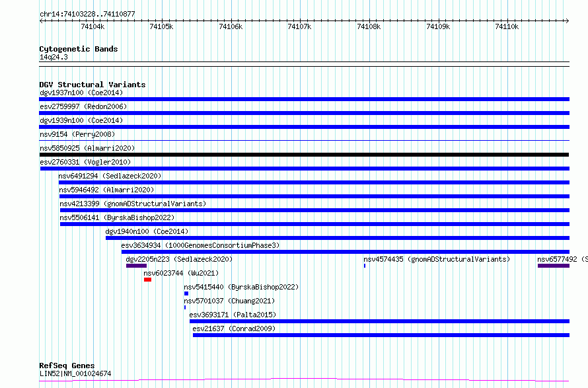Select the tiny nsv4574435 variant marker
The width and height of the screenshot is (588, 388).
tap(365, 266)
